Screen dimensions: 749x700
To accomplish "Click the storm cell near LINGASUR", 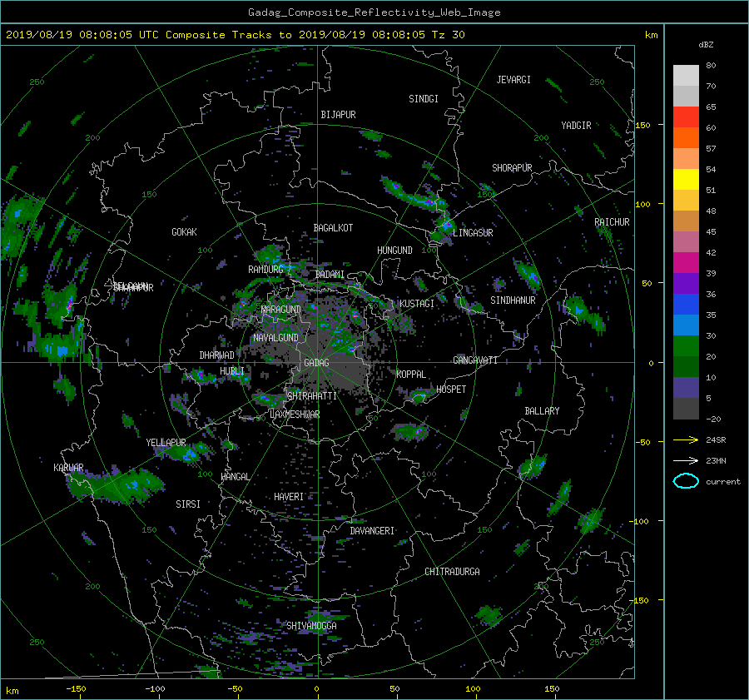I will 444,228.
